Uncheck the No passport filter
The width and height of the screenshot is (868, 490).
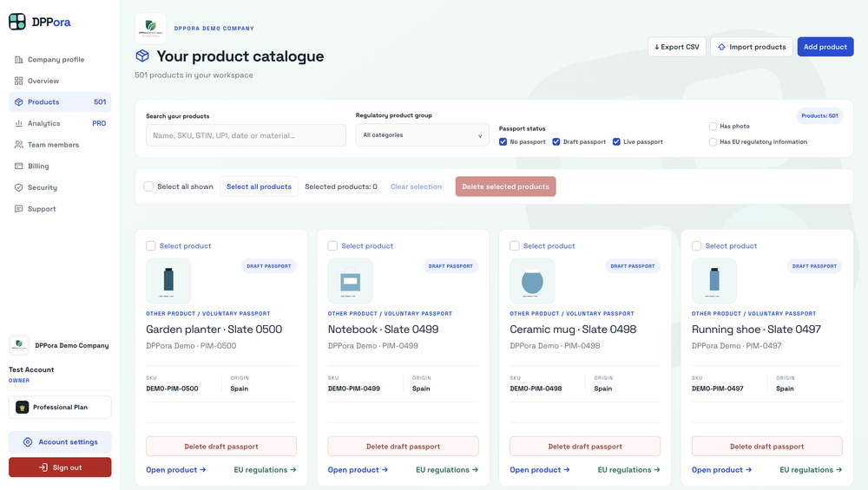tap(503, 142)
